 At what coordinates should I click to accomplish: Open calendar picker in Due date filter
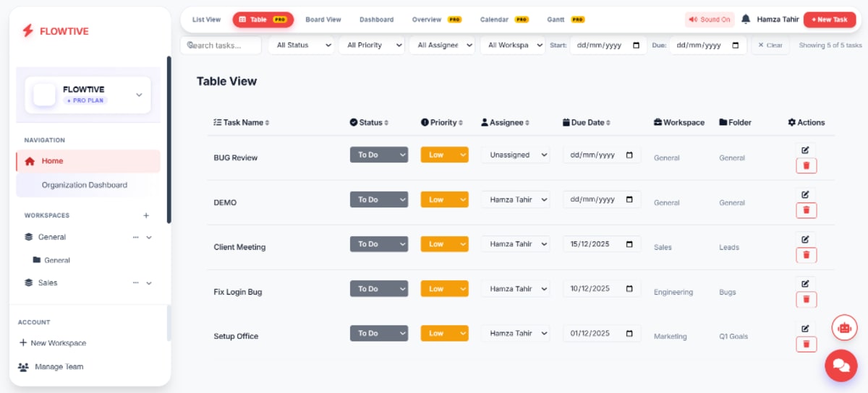coord(736,45)
